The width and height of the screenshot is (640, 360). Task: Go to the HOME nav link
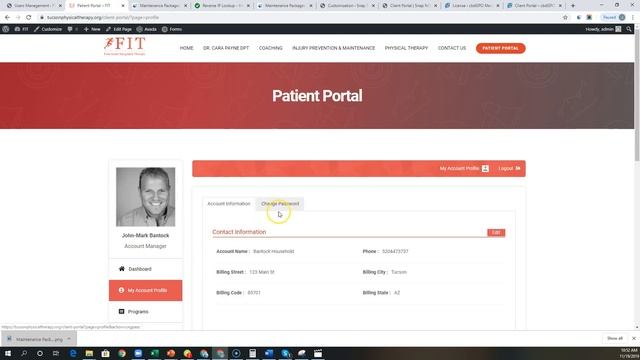click(x=187, y=48)
